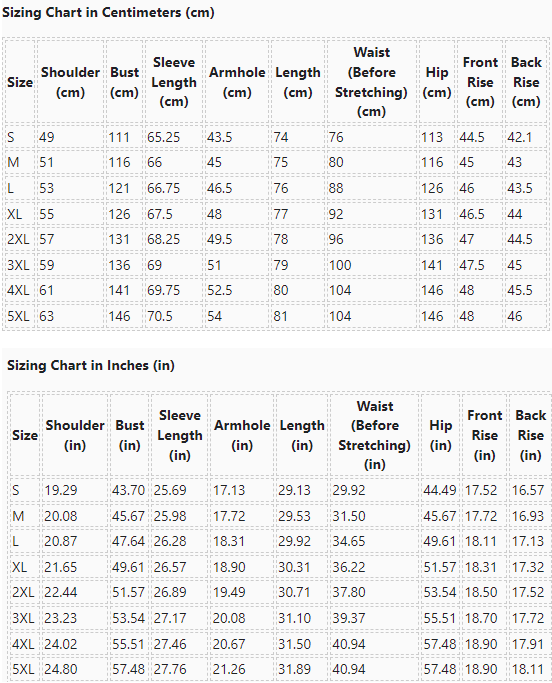Select armhole value 49.5 for 2XL
This screenshot has width=552, height=683.
click(x=220, y=239)
